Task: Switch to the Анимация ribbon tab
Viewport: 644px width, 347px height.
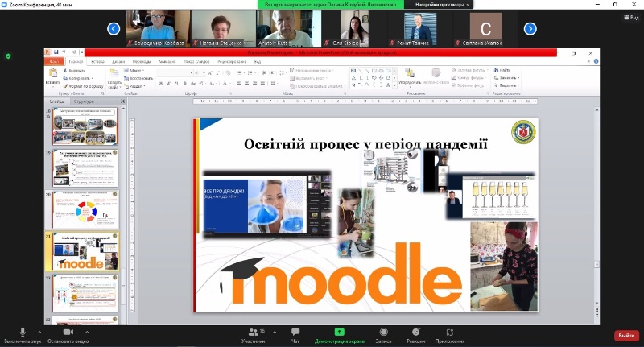Action: click(167, 62)
